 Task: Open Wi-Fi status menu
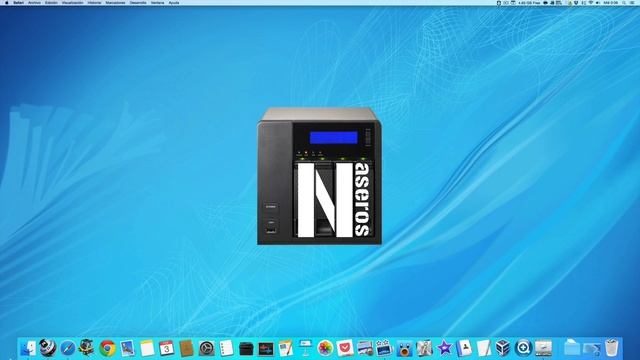click(x=591, y=2)
